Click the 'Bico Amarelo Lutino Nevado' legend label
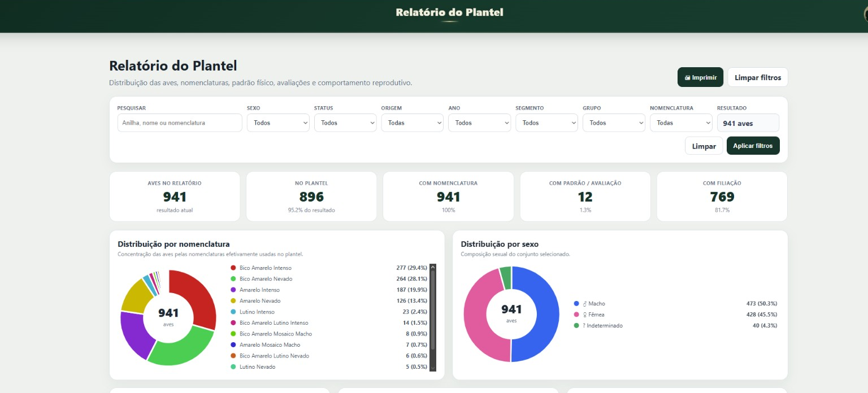 (x=275, y=356)
